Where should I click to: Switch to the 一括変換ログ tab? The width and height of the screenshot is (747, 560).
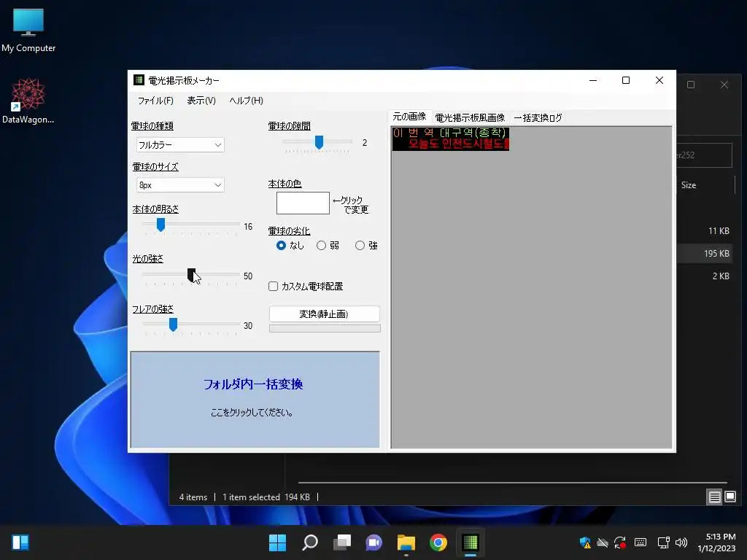click(x=538, y=117)
